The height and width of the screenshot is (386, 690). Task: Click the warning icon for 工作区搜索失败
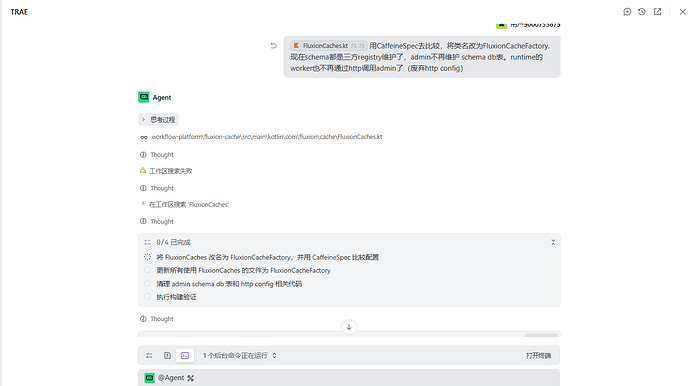pos(143,170)
